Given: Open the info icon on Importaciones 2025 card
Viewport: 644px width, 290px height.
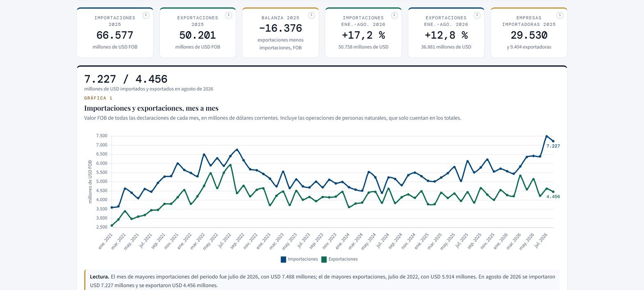Looking at the screenshot, I should [x=146, y=15].
